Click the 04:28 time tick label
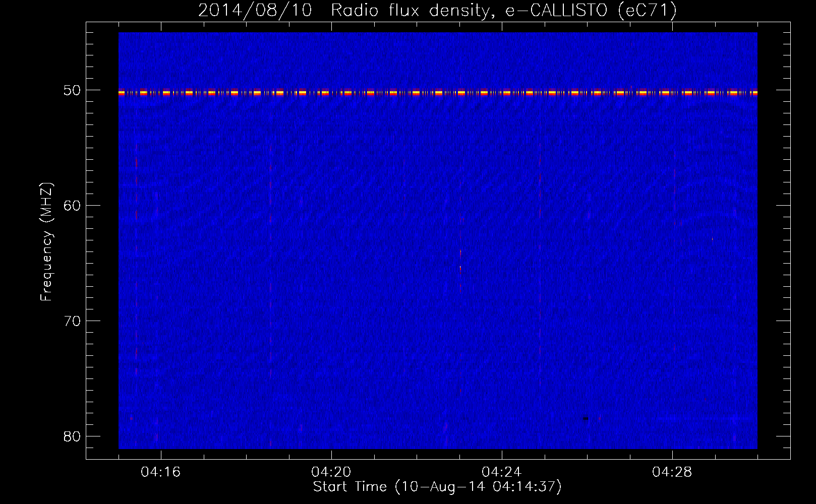This screenshot has height=504, width=816. tap(672, 472)
